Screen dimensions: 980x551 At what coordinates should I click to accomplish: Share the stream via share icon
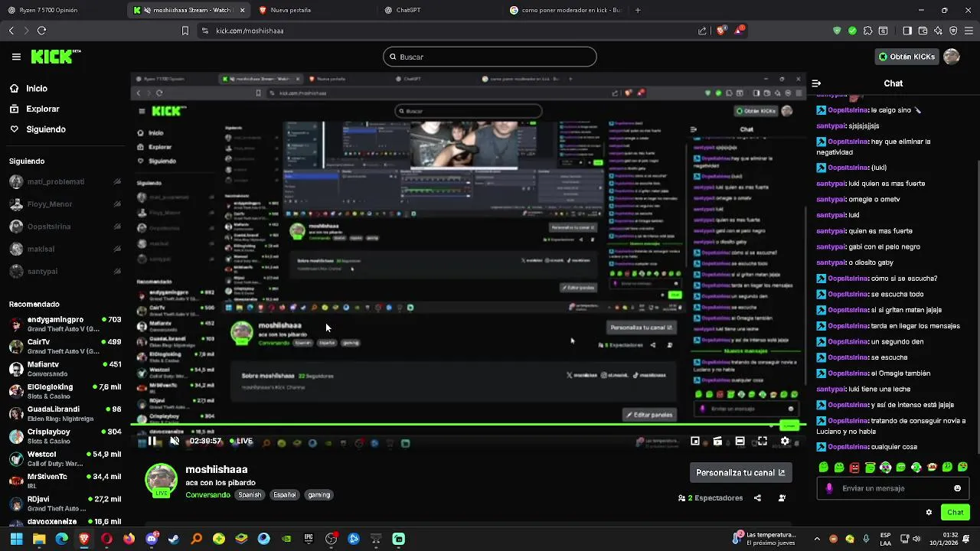757,498
